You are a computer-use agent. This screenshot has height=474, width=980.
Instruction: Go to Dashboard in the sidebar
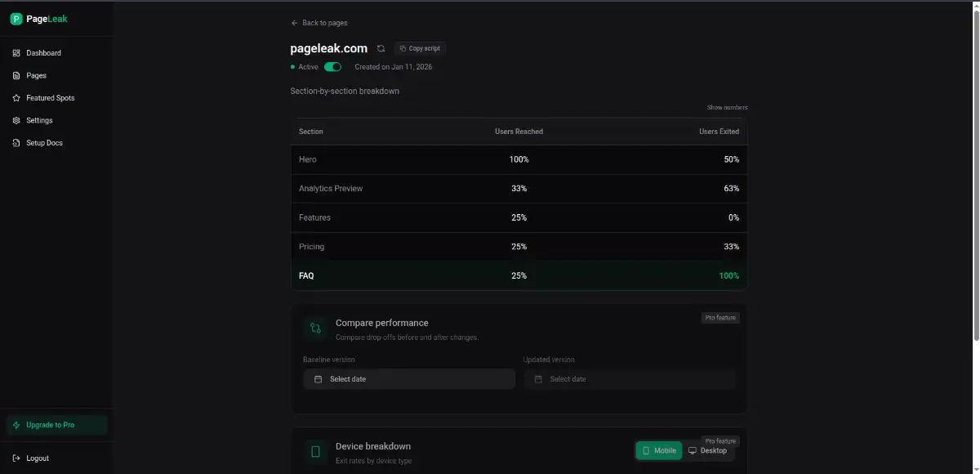43,53
